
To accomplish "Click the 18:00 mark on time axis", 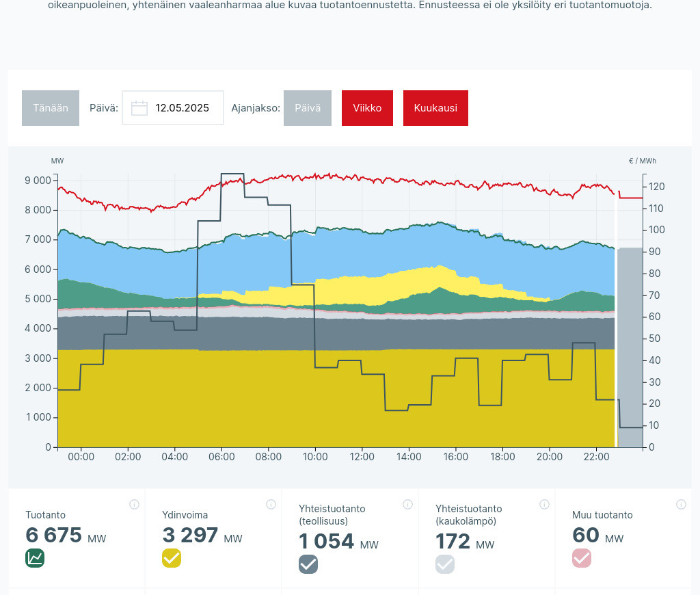I will 502,457.
